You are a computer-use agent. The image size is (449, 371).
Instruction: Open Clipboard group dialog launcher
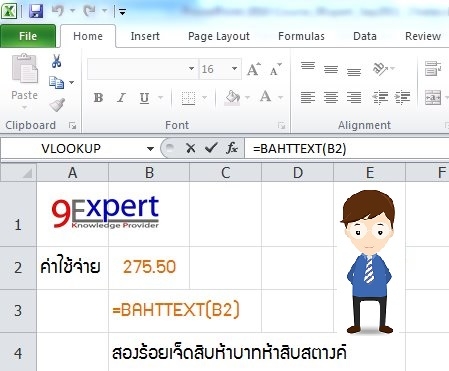tap(72, 125)
